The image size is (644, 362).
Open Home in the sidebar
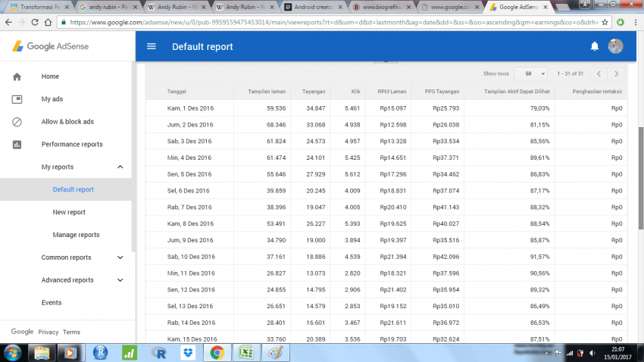click(x=50, y=76)
